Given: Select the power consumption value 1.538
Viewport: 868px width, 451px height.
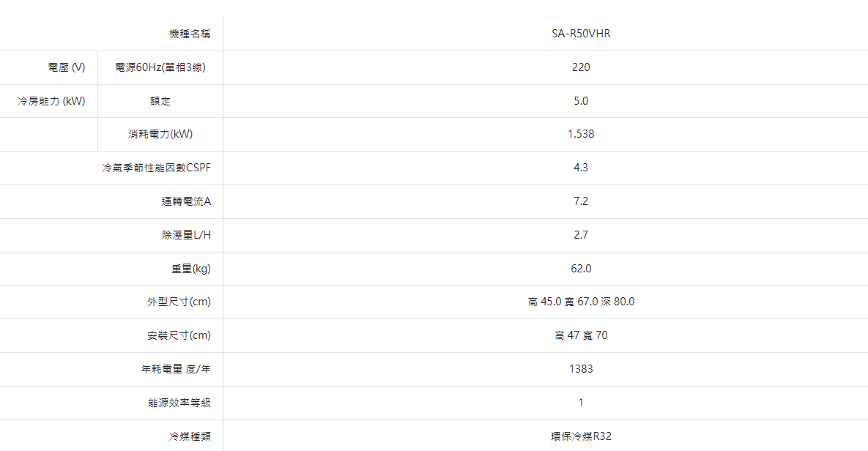Looking at the screenshot, I should point(581,134).
